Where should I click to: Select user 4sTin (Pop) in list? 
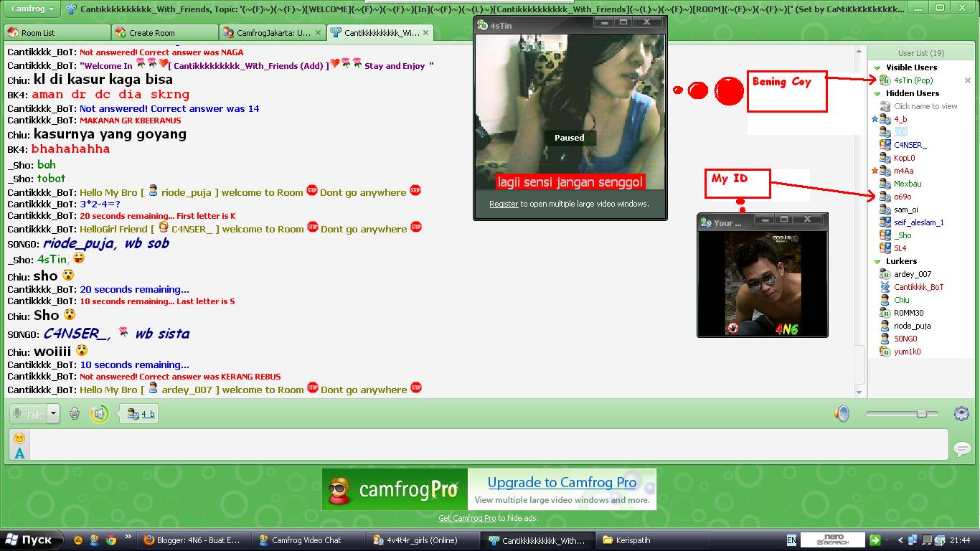pyautogui.click(x=913, y=80)
